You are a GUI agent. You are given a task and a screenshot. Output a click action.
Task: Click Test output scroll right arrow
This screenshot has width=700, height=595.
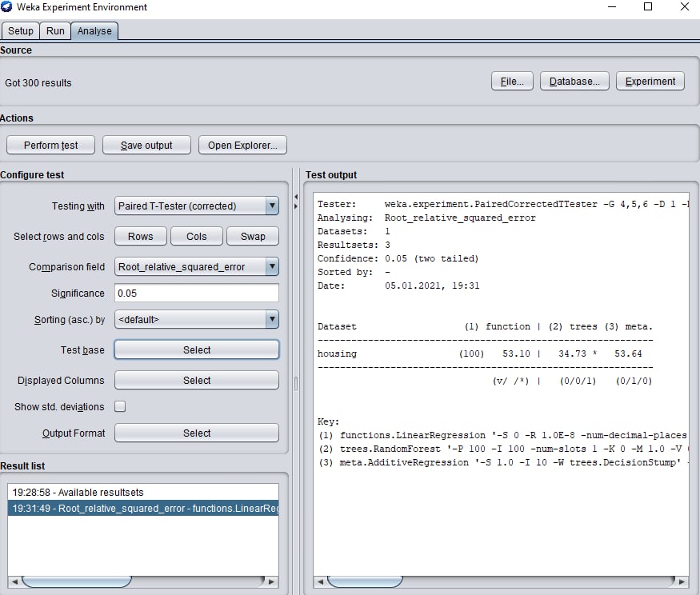tap(682, 581)
